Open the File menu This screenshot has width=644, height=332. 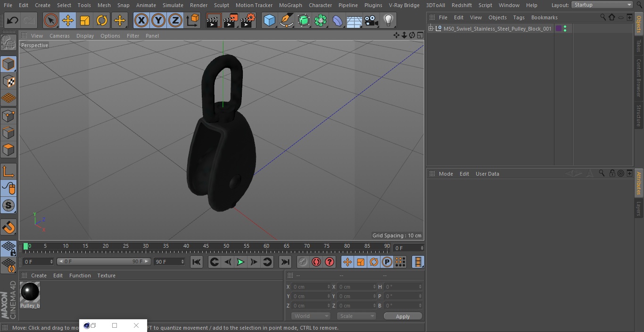[8, 5]
